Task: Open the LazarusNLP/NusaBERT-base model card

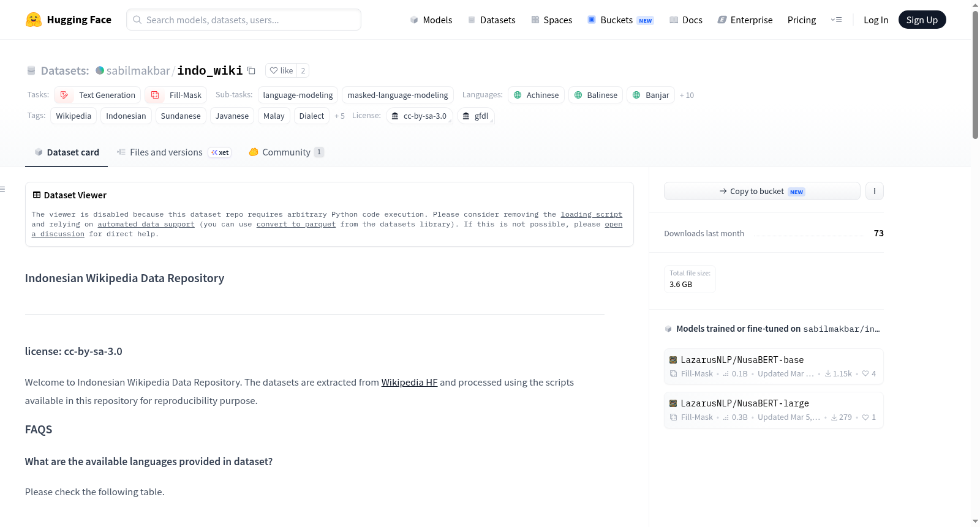Action: pos(774,366)
